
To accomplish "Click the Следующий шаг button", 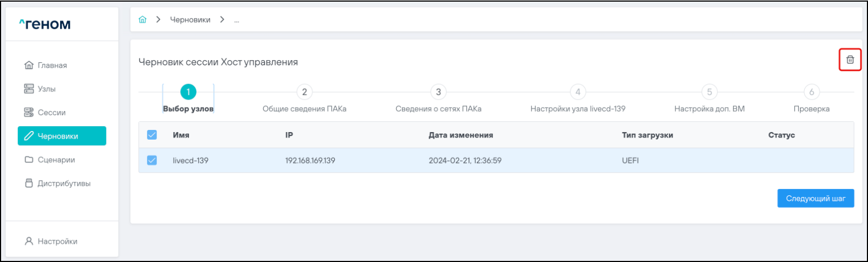I will pos(815,198).
